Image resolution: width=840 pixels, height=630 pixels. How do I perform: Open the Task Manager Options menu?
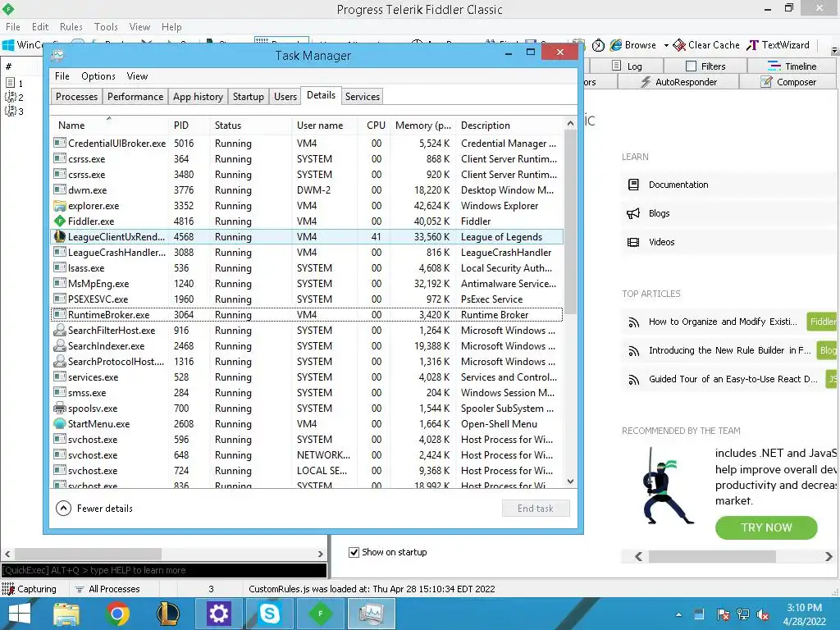(x=98, y=76)
